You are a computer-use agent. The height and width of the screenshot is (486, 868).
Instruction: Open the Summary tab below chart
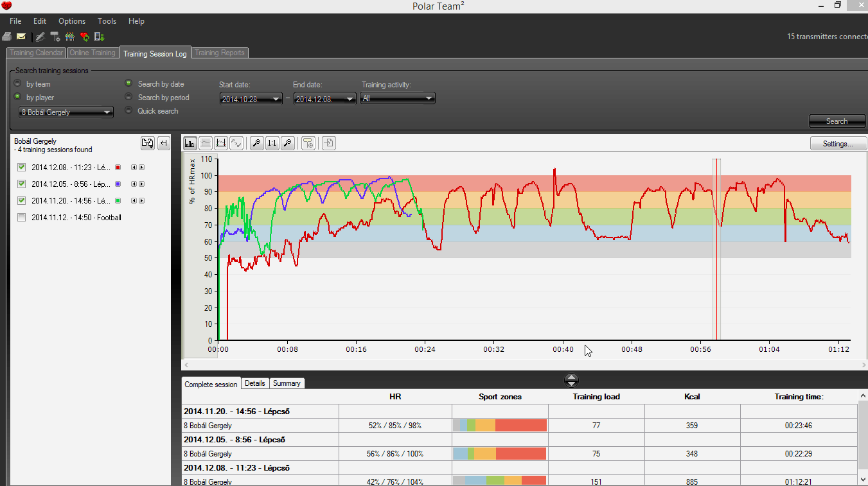point(287,383)
